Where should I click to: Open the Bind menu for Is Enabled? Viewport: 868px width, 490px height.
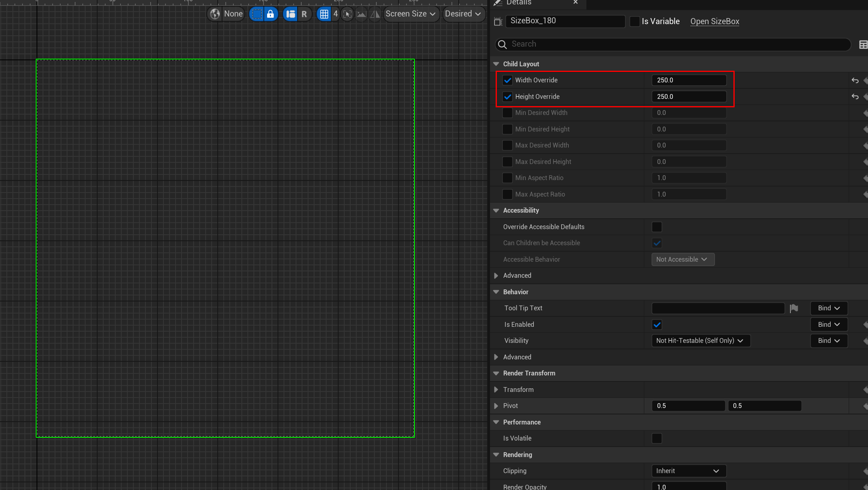829,325
